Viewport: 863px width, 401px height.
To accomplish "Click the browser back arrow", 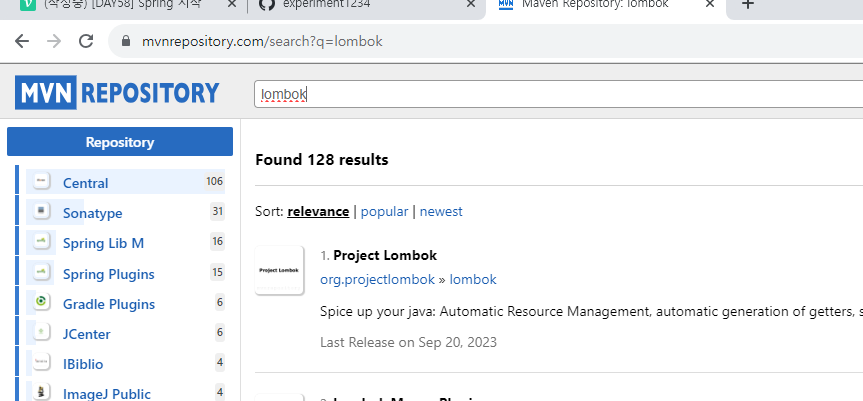I will [21, 41].
